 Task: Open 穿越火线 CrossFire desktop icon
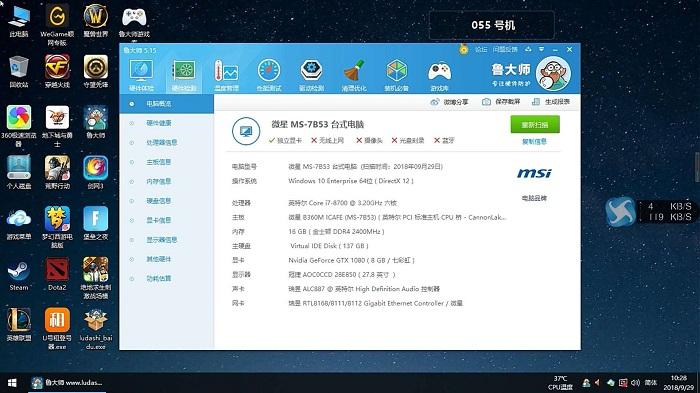(57, 71)
